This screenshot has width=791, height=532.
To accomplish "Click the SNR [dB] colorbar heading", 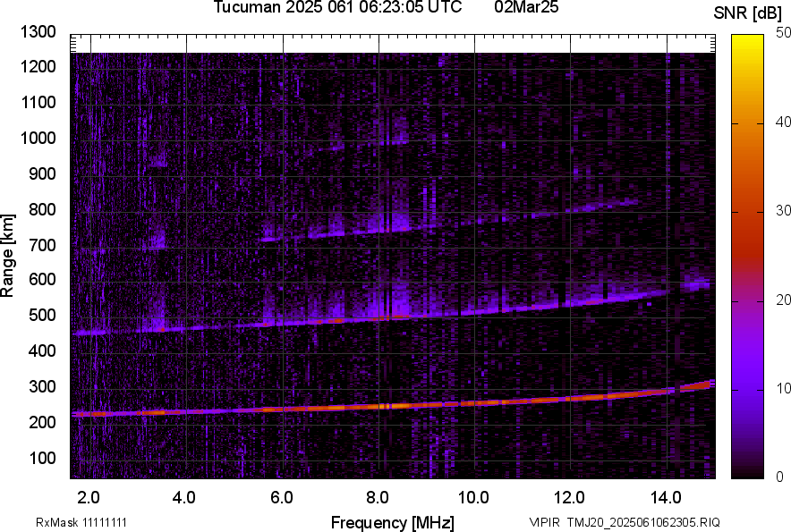I will [749, 13].
